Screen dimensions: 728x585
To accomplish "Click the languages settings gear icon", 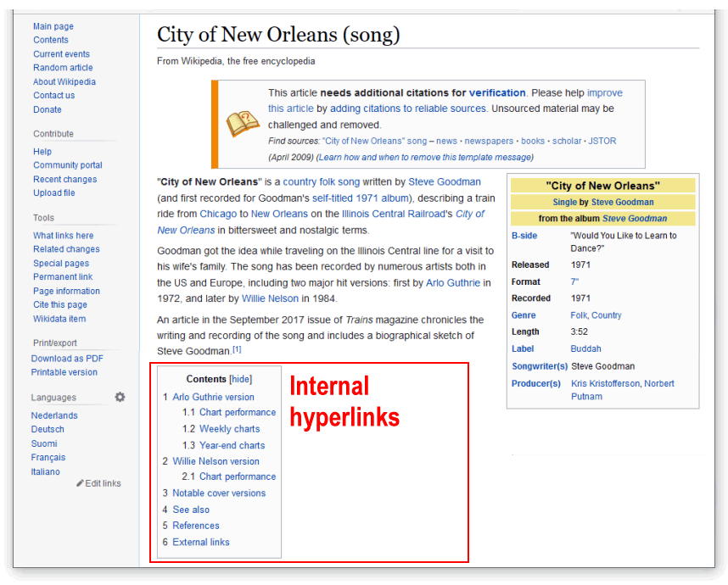I will pyautogui.click(x=120, y=397).
